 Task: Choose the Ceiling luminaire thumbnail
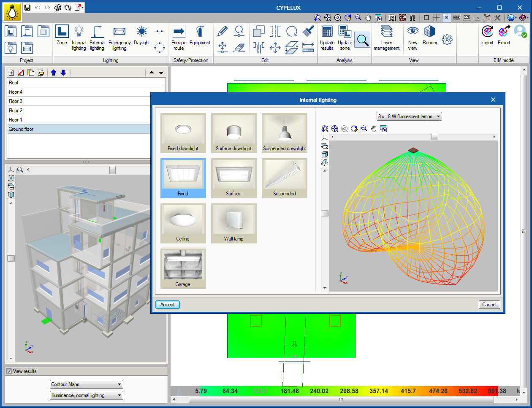click(x=183, y=223)
